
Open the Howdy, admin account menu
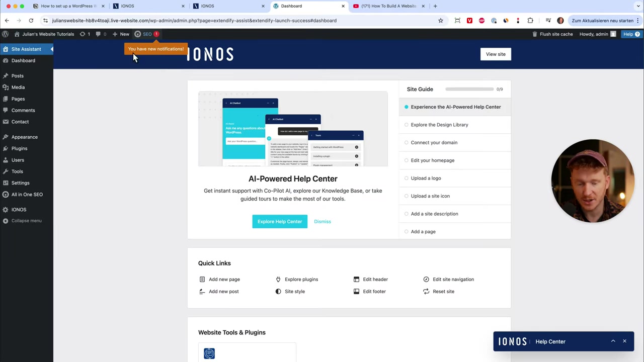point(598,34)
